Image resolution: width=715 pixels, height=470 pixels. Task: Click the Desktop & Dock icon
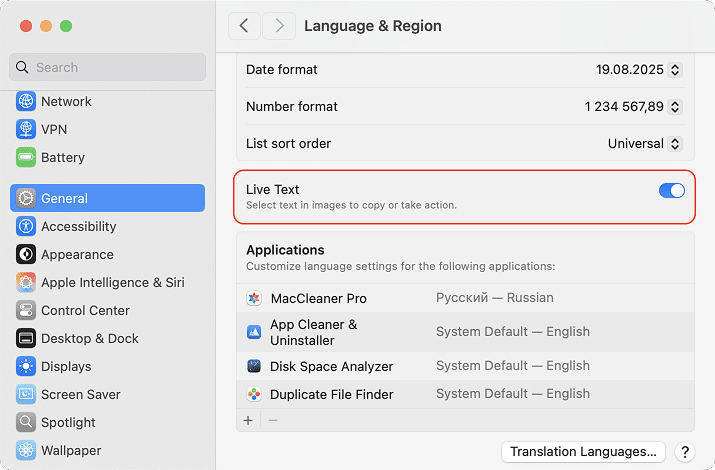coord(26,339)
